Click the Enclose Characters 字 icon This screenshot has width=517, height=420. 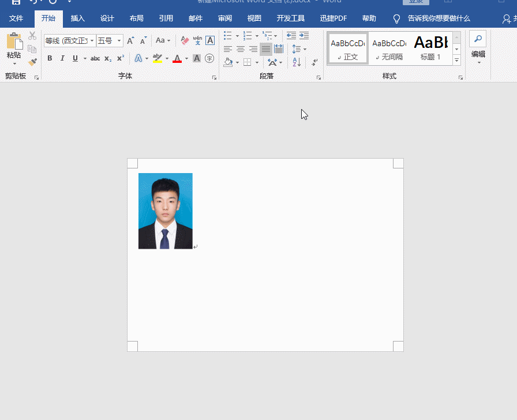click(209, 58)
